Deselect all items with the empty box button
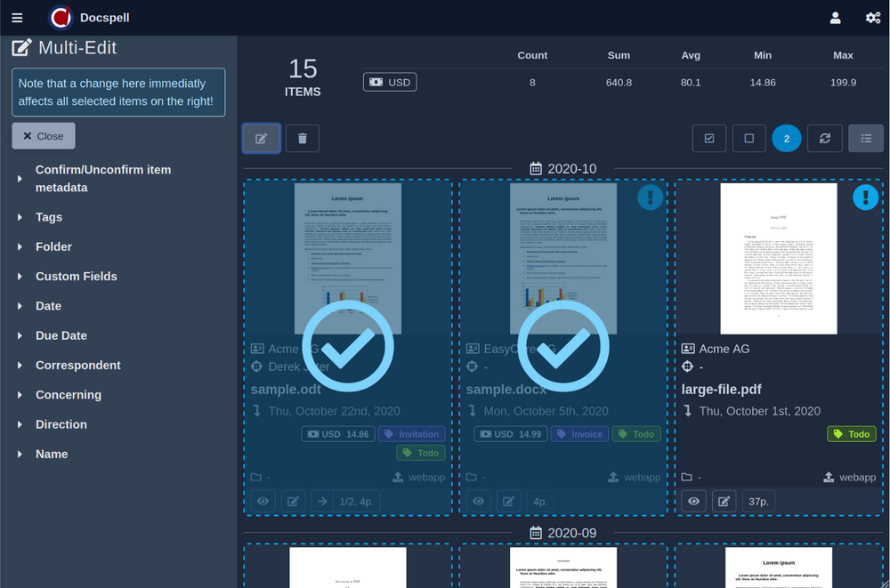The image size is (890, 588). click(748, 139)
